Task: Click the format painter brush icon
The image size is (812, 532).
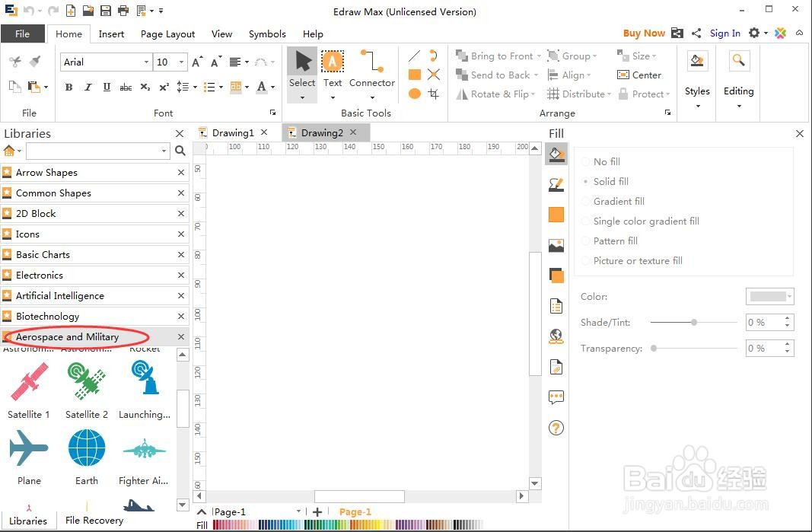Action: [x=35, y=62]
